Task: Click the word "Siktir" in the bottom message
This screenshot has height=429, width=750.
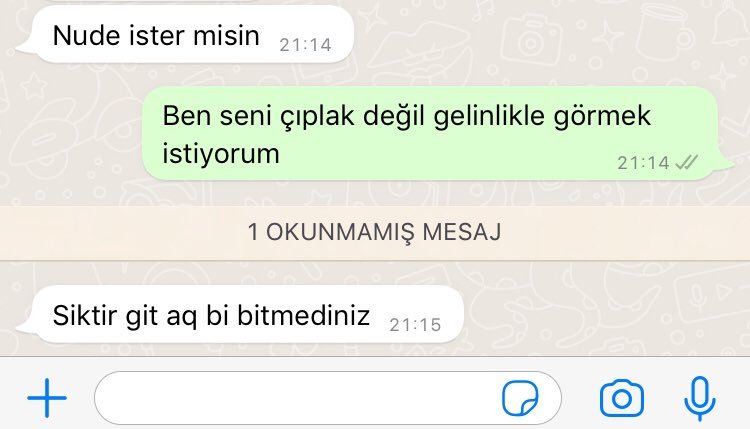Action: pos(85,315)
